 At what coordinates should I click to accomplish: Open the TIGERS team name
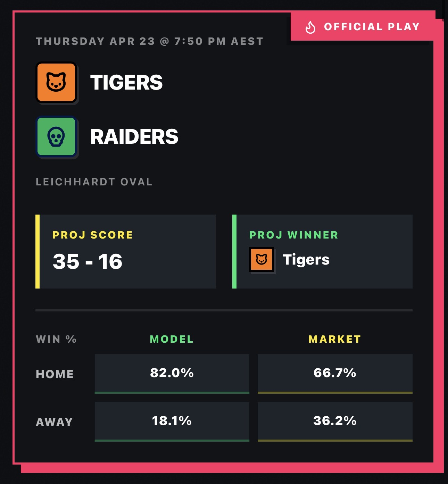tap(126, 83)
